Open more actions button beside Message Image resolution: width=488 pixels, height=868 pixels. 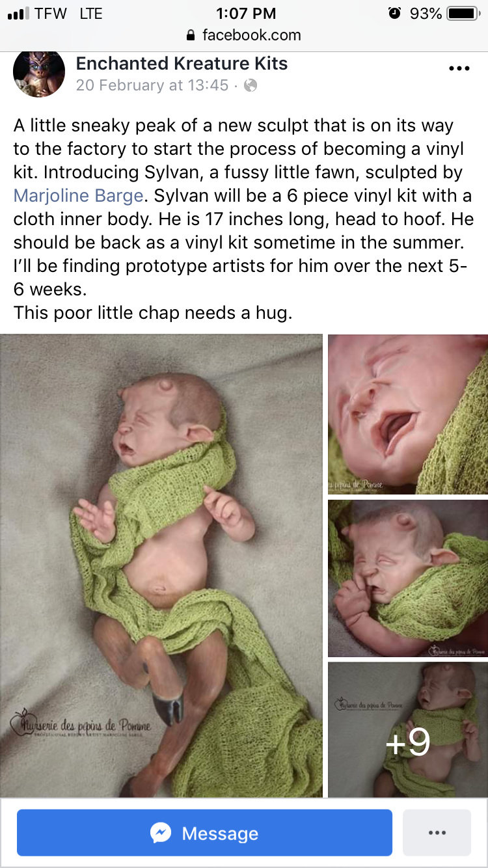(x=437, y=833)
